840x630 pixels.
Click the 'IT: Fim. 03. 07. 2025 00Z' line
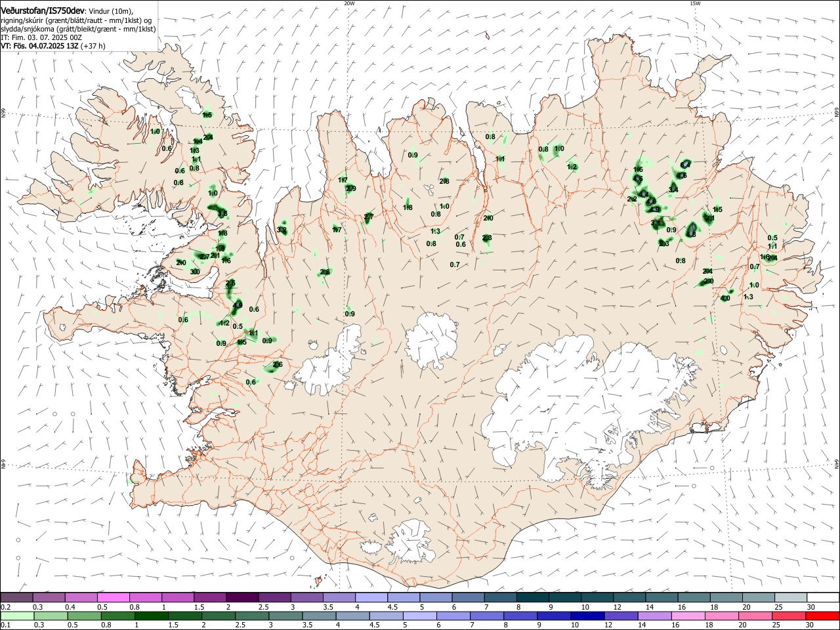(x=41, y=37)
